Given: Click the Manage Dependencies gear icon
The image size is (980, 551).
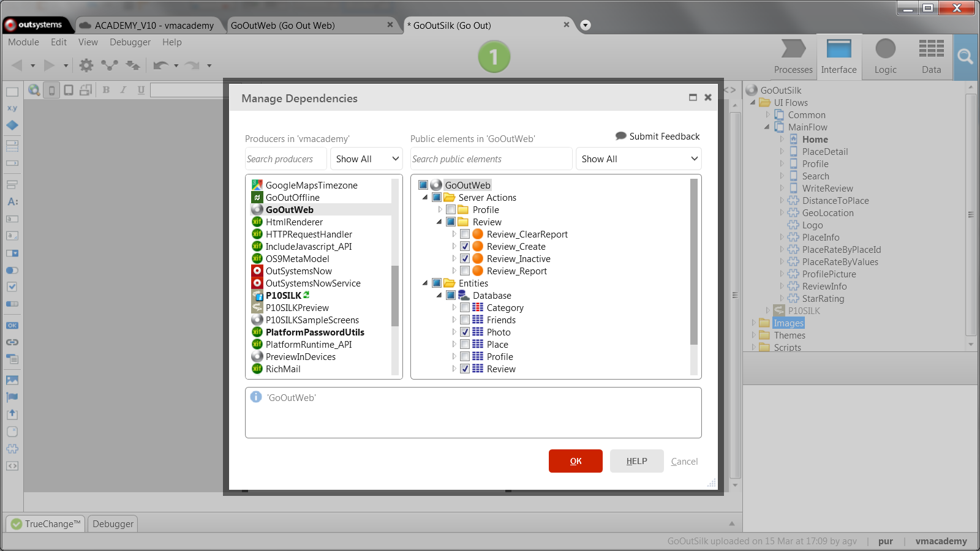Looking at the screenshot, I should (86, 65).
